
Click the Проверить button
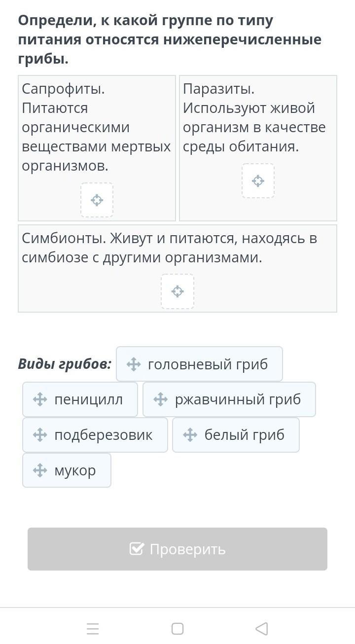[177, 549]
